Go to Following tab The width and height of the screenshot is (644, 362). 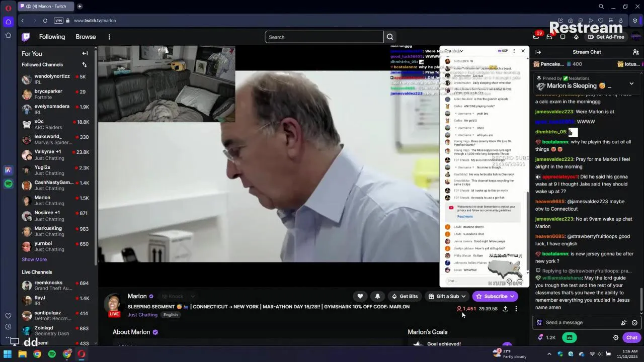click(x=52, y=37)
